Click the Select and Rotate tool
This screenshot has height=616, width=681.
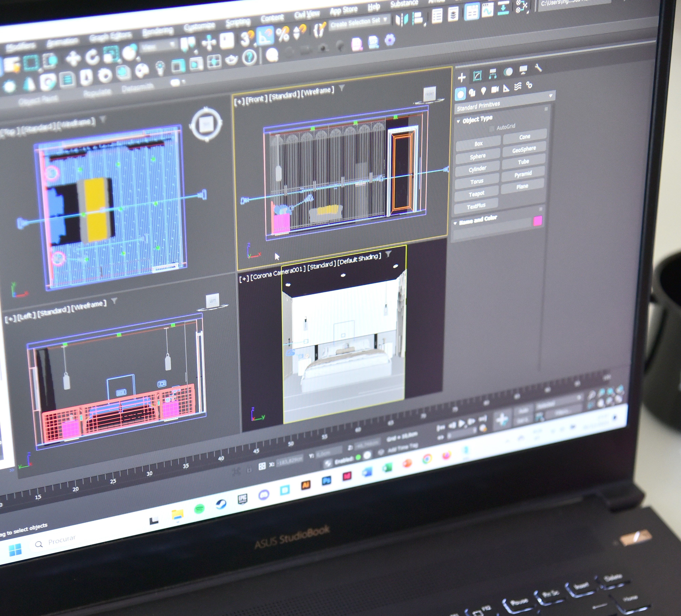point(92,57)
